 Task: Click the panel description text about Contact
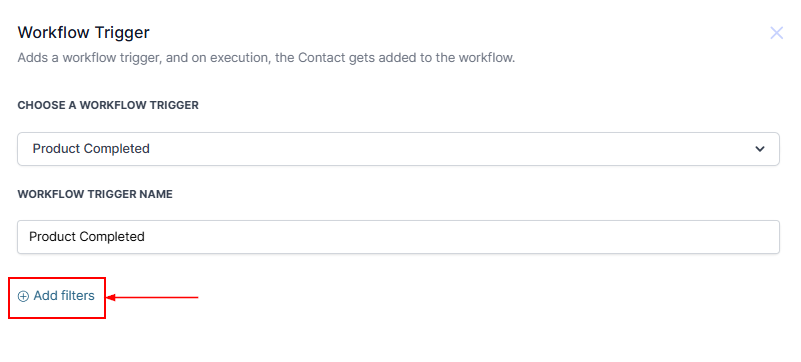click(x=266, y=58)
